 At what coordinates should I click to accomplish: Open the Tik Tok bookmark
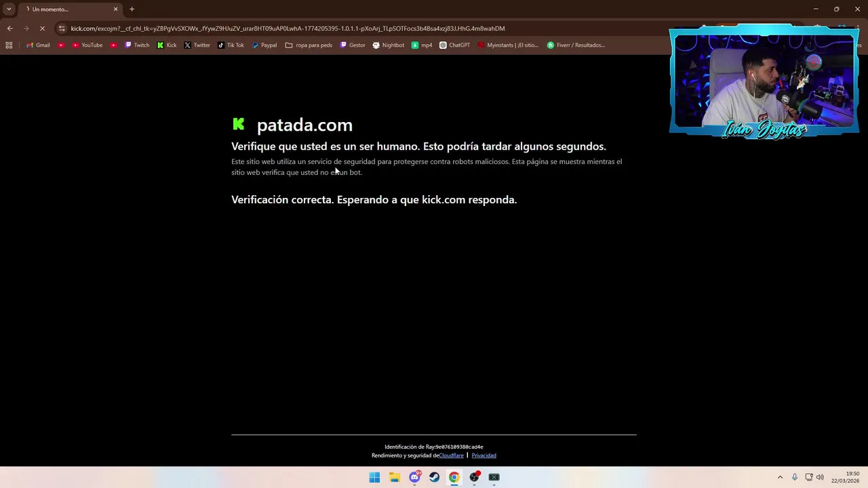coord(231,45)
